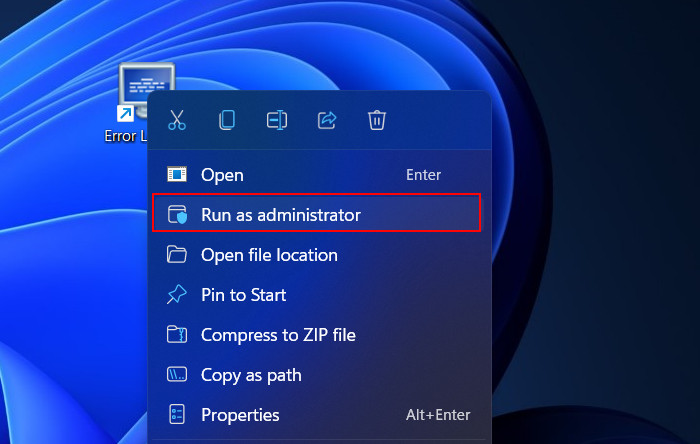Click the Delete trash can icon
Viewport: 700px width, 444px height.
377,120
